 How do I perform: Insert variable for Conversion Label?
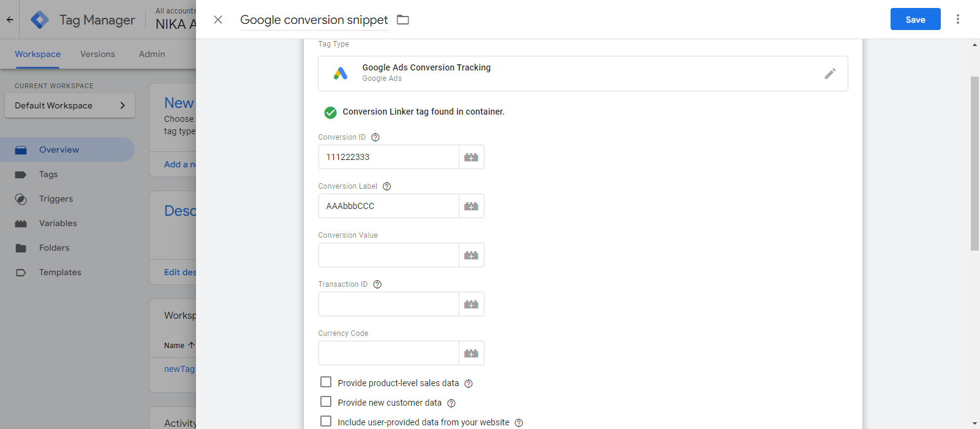pos(471,206)
